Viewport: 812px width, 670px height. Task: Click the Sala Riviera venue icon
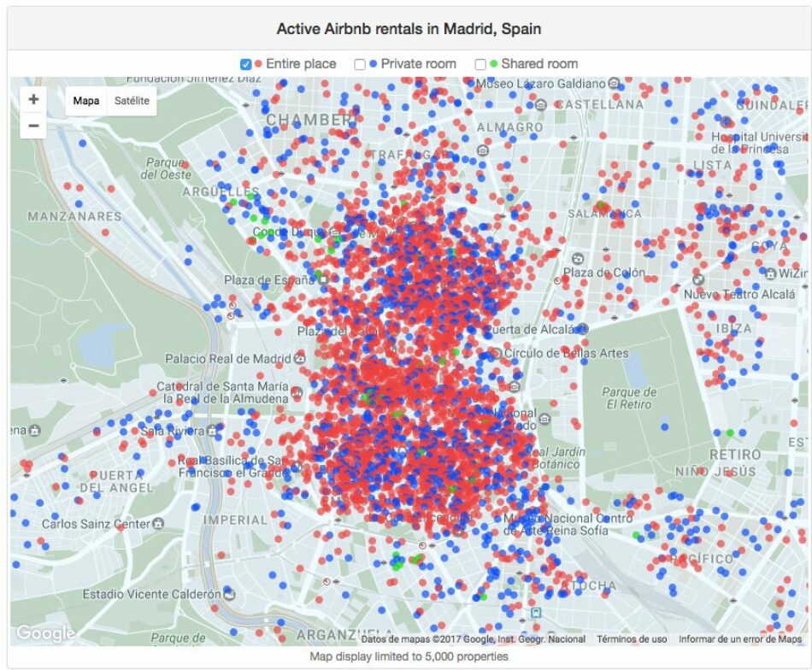(212, 431)
